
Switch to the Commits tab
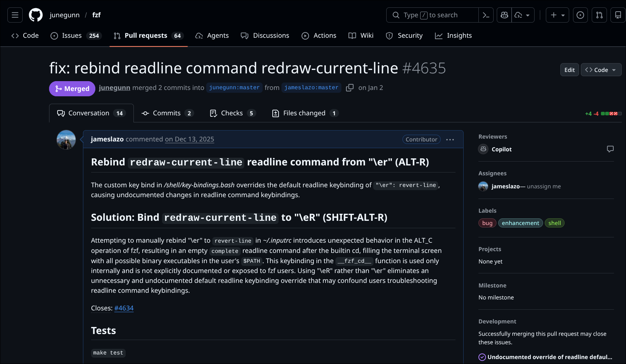point(167,113)
